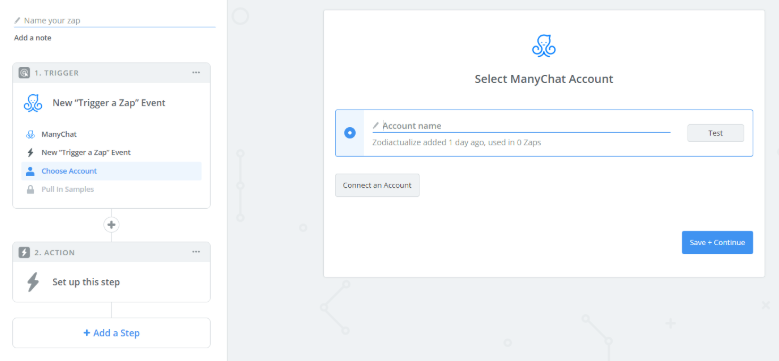Click the small ManyChat icon beside 'ManyChat' row
The image size is (779, 361).
(30, 134)
